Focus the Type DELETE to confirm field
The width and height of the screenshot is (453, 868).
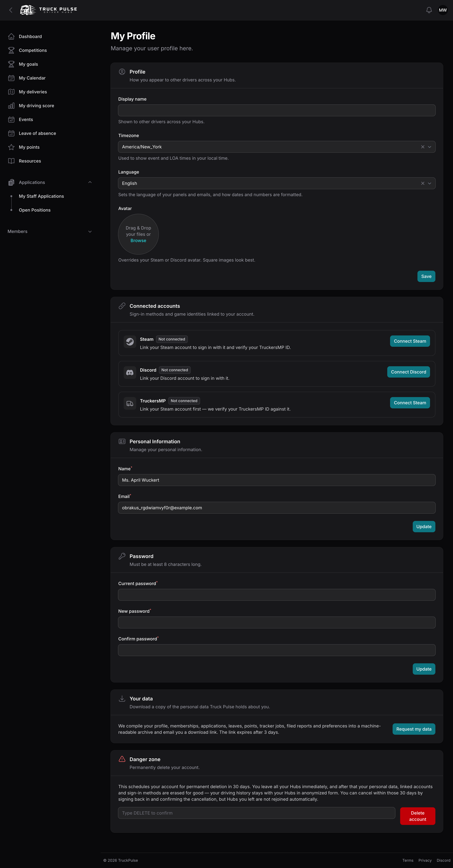pyautogui.click(x=257, y=813)
